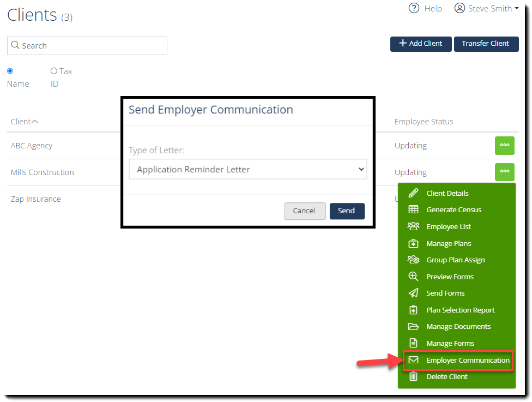Click the people icon for Employee List

(x=413, y=226)
